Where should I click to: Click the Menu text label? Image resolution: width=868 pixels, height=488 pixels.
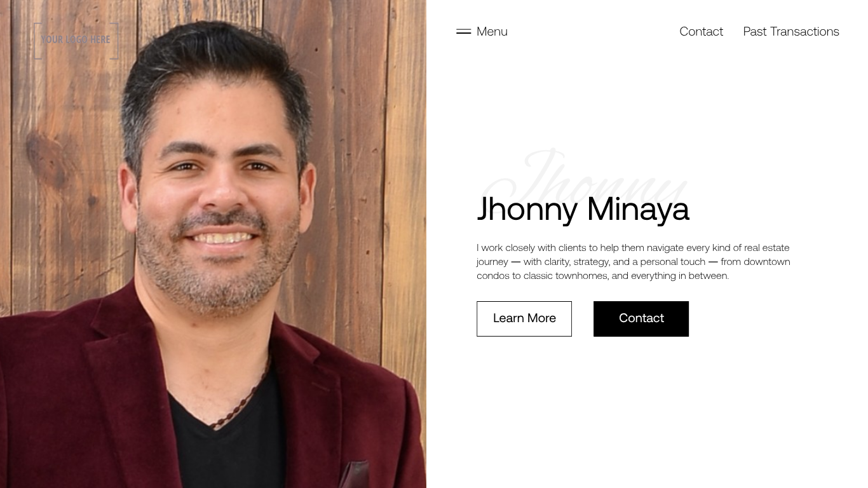coord(492,31)
